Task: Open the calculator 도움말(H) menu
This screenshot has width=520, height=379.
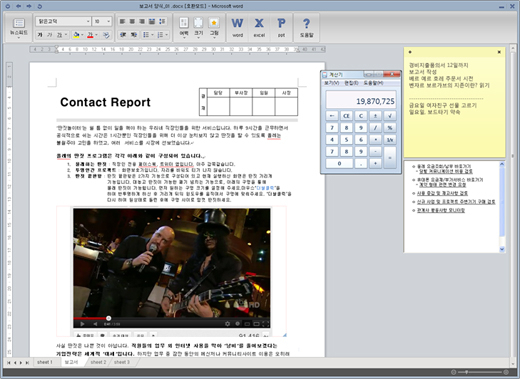Action: point(373,83)
